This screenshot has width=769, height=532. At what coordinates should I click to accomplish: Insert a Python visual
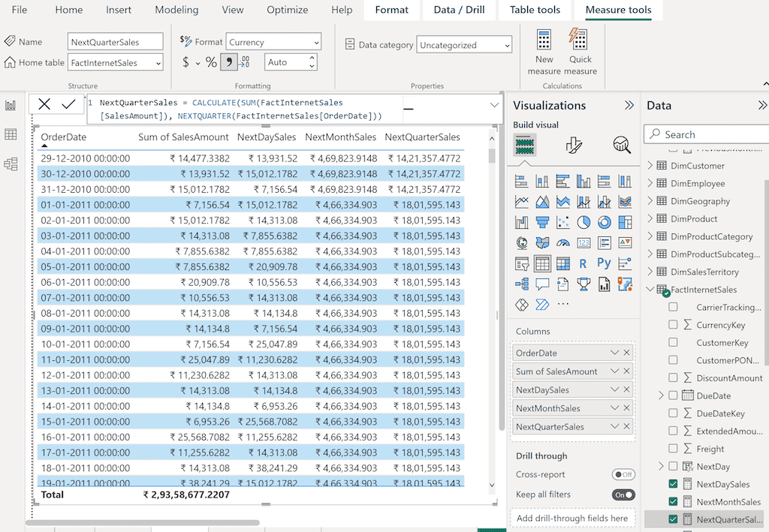(604, 263)
